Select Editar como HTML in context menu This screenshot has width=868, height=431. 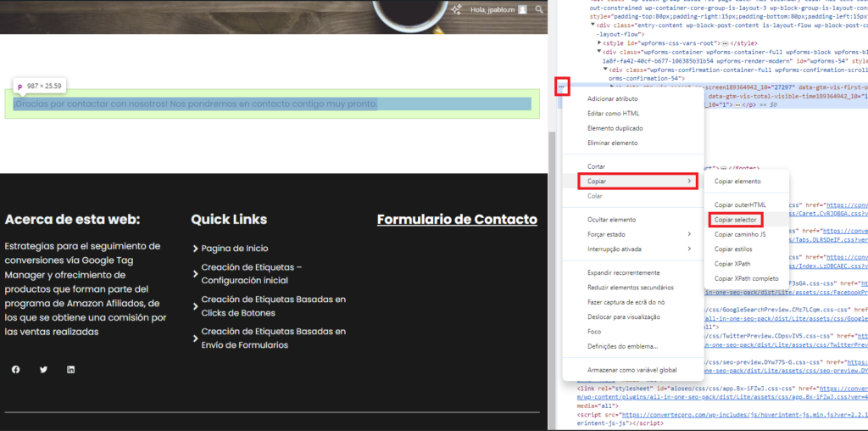click(614, 114)
